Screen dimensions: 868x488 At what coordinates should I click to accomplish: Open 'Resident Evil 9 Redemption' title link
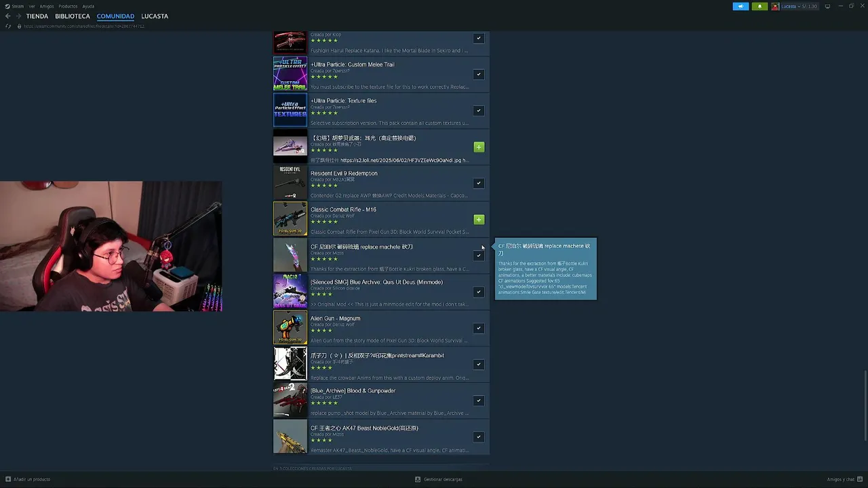344,174
